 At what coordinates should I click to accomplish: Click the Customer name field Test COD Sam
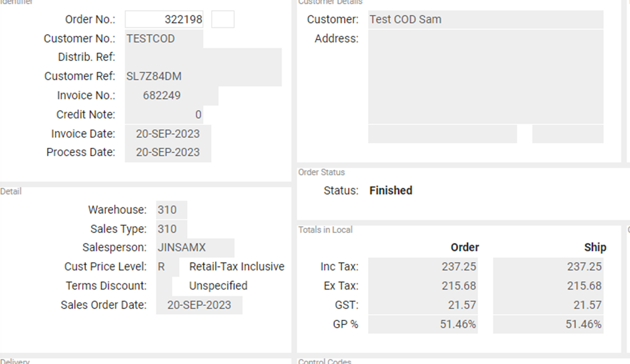click(486, 19)
